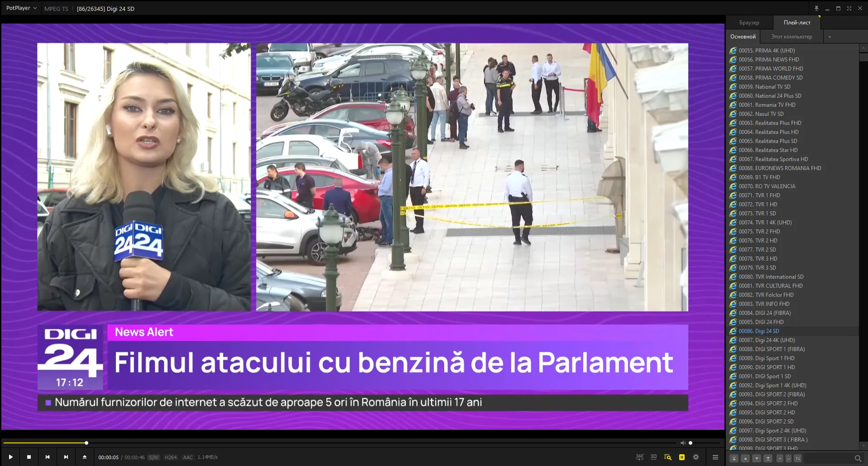Toggle the yellow playlist panel icon

682,457
